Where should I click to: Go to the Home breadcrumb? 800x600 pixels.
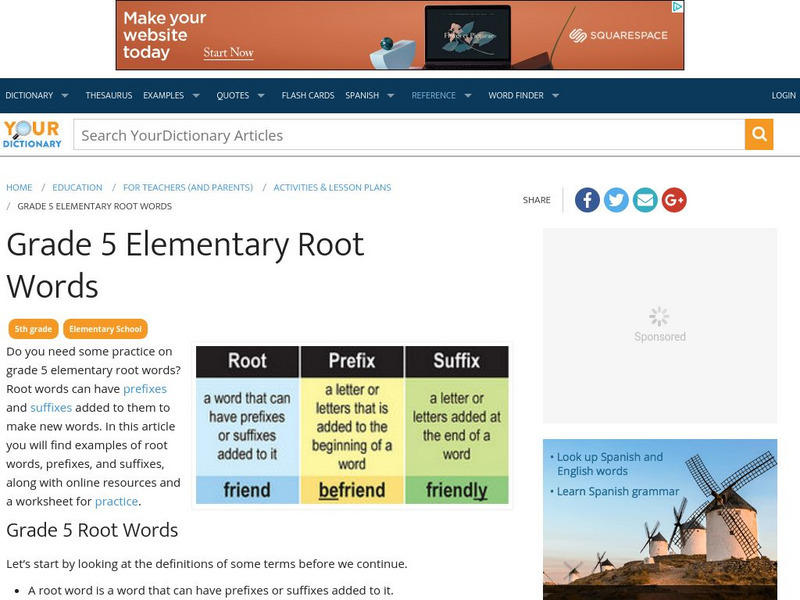tap(19, 187)
